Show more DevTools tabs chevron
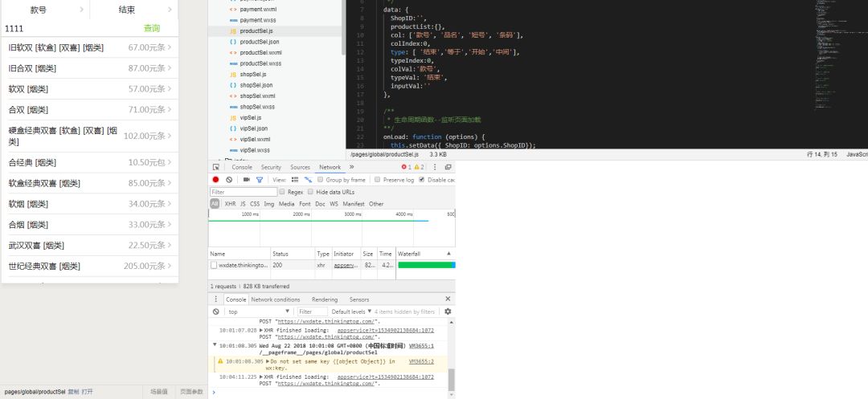 click(x=351, y=167)
